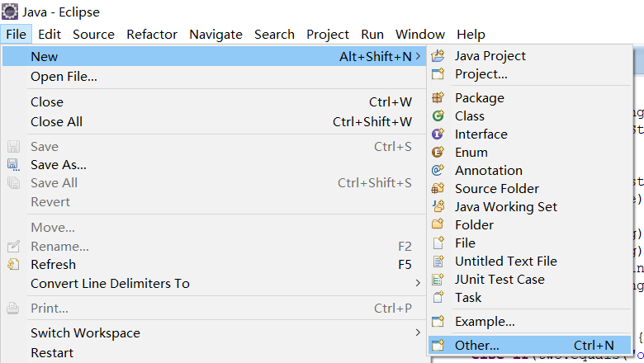Click the Ctrl+Shift+W shortcut text
Screen dimensions: 644x363
372,121
